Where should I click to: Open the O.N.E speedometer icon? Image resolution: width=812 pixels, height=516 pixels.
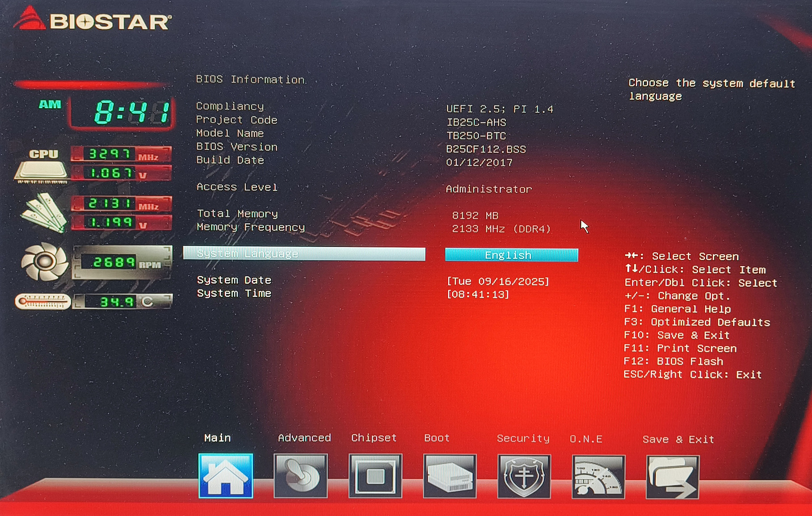coord(598,477)
